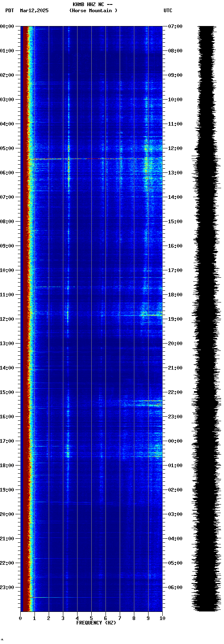Click the PDT '12:00' time label
224x644 pixels.
click(x=7, y=319)
